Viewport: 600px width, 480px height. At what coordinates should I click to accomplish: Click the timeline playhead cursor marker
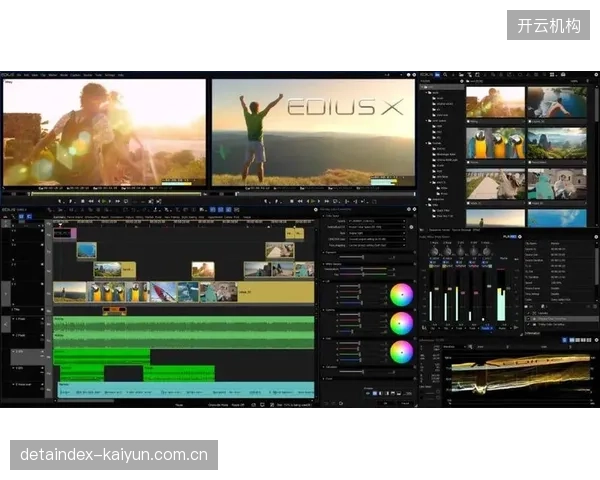tap(60, 225)
